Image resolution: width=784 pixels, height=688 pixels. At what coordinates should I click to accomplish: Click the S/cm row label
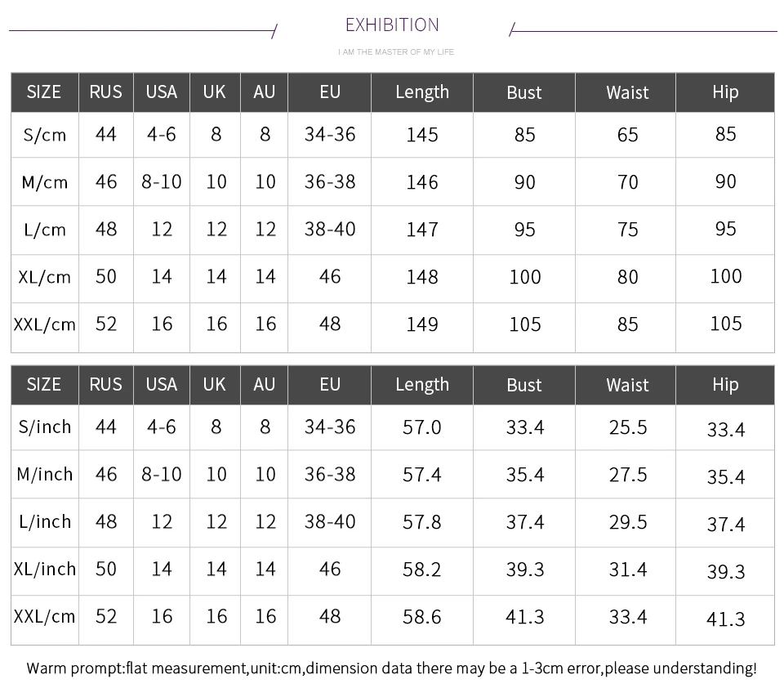[44, 135]
